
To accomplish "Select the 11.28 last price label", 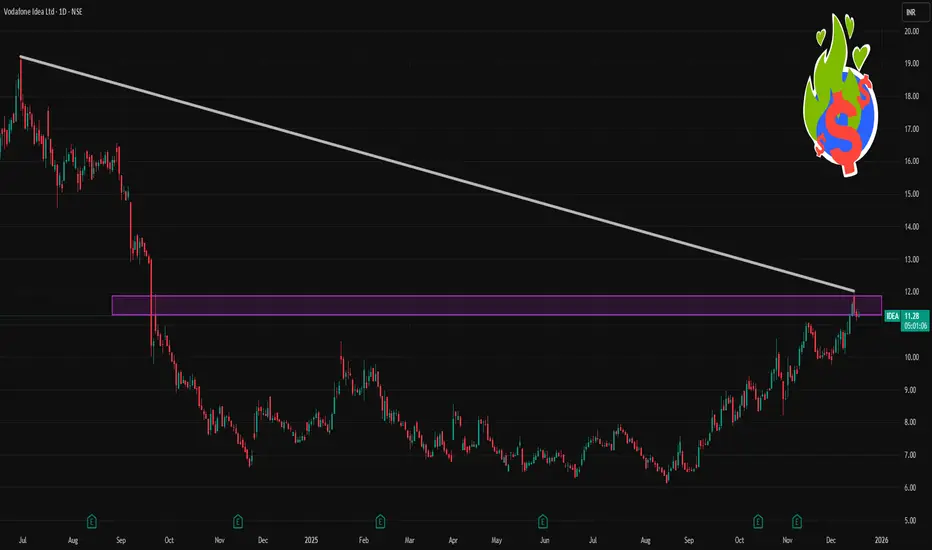I will click(911, 316).
